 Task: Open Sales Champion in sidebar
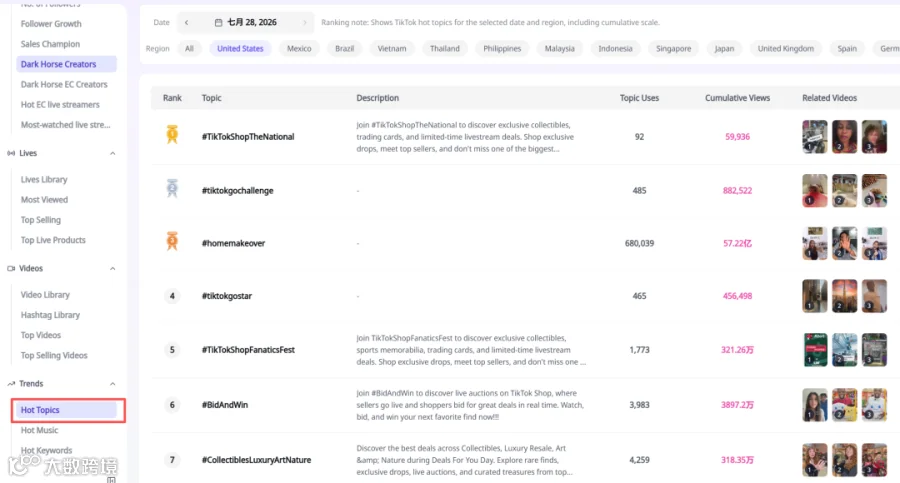pyautogui.click(x=51, y=44)
